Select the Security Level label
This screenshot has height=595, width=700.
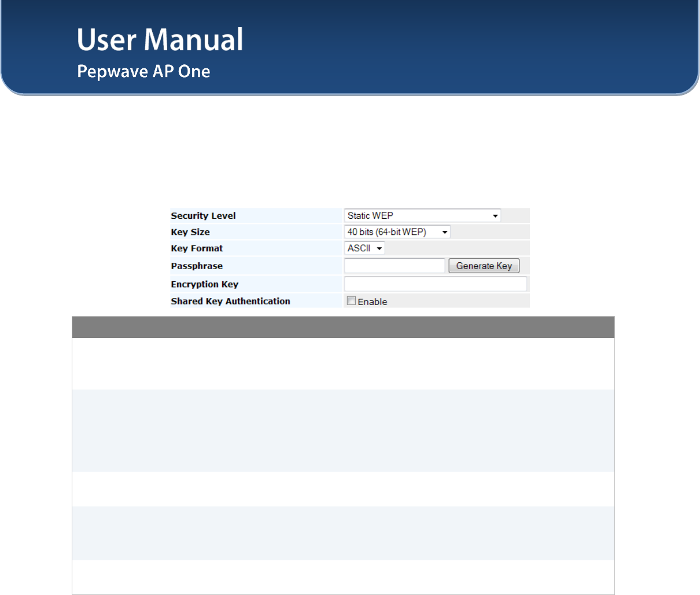(x=203, y=216)
